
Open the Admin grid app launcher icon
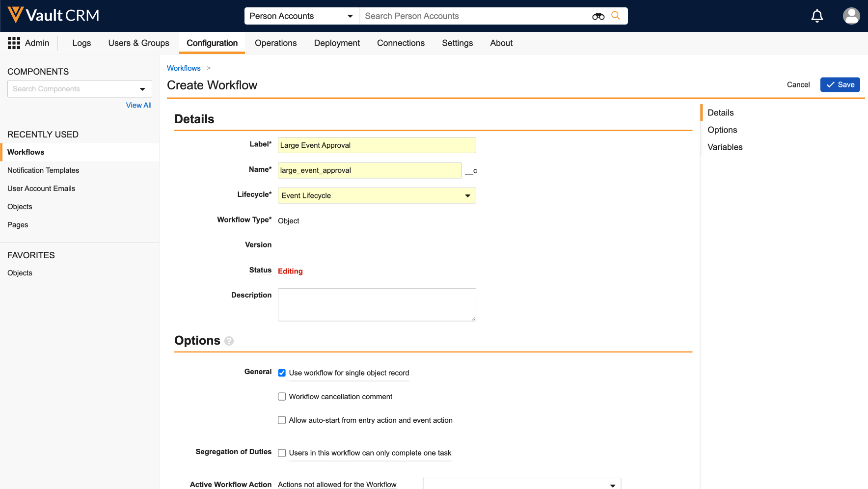coord(14,43)
